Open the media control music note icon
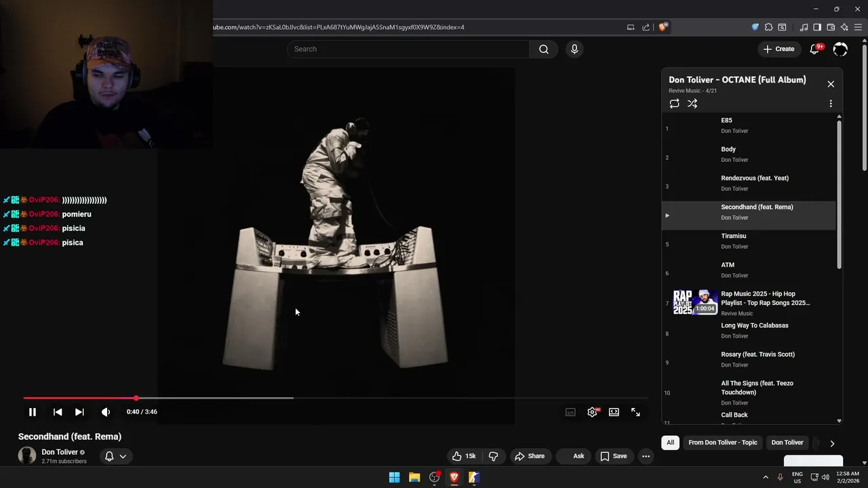 click(804, 27)
